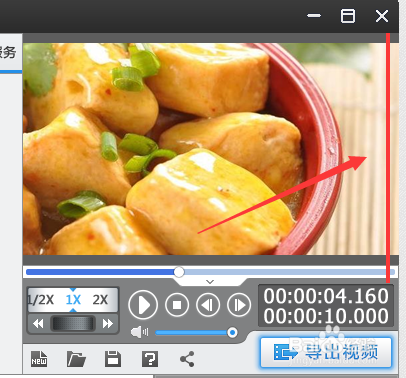Screen dimensions: 406x378
Task: Click the share icon
Action: (x=187, y=359)
